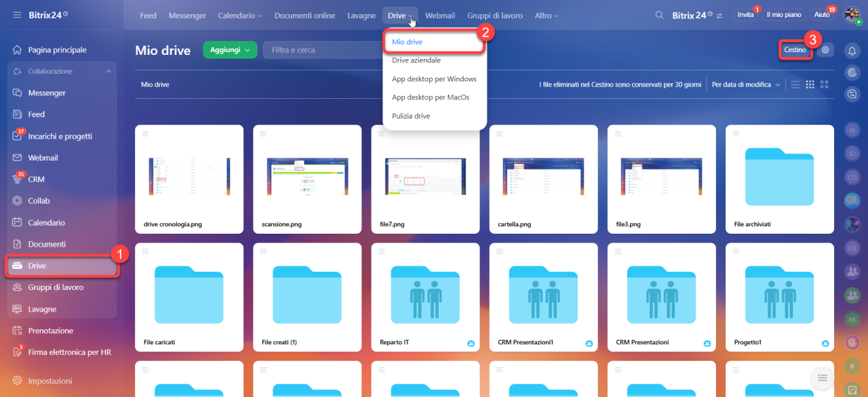Expand the Altro top menu
The height and width of the screenshot is (397, 868).
(547, 16)
